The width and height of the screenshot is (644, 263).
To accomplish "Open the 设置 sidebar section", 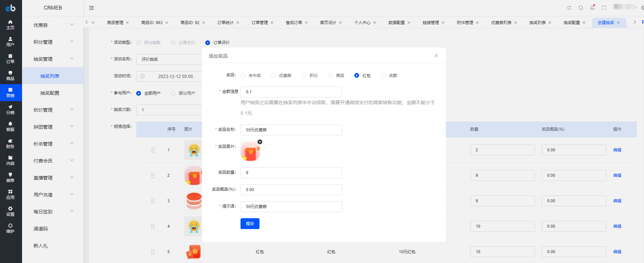I will (x=11, y=211).
